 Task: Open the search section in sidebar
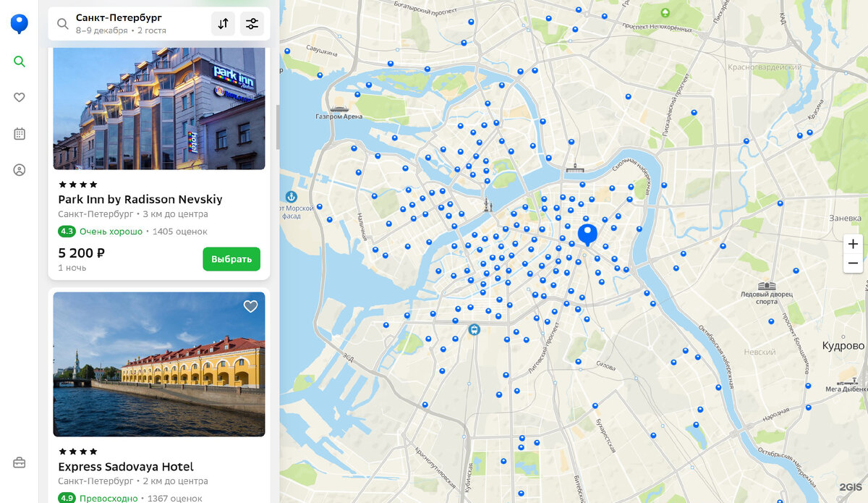click(20, 62)
